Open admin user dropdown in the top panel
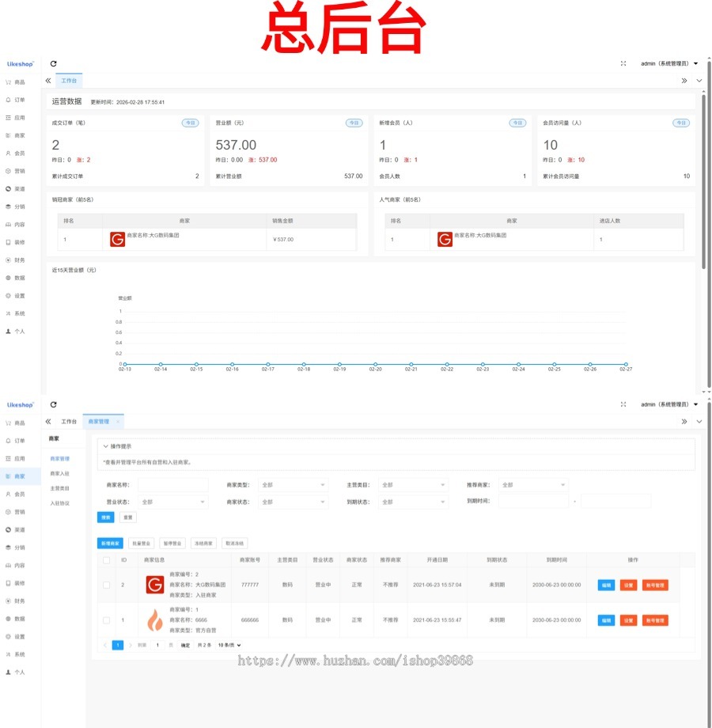Screen dimensions: 712x728 click(x=669, y=63)
